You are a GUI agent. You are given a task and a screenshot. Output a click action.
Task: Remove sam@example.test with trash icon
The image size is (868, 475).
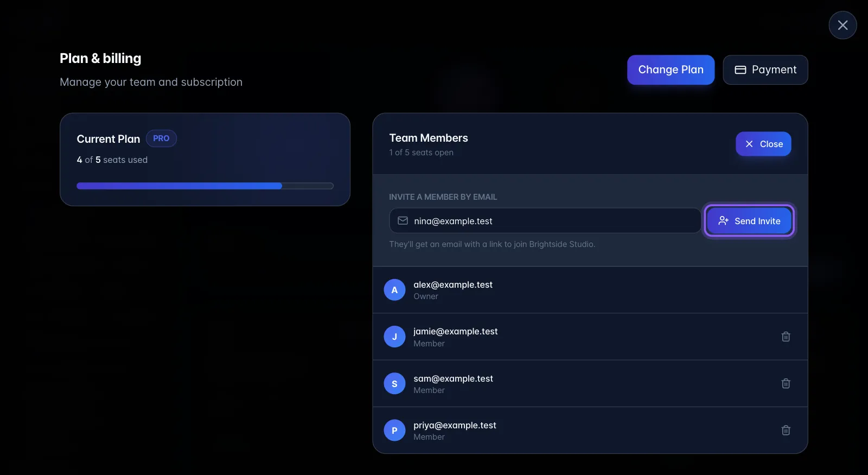(x=786, y=384)
